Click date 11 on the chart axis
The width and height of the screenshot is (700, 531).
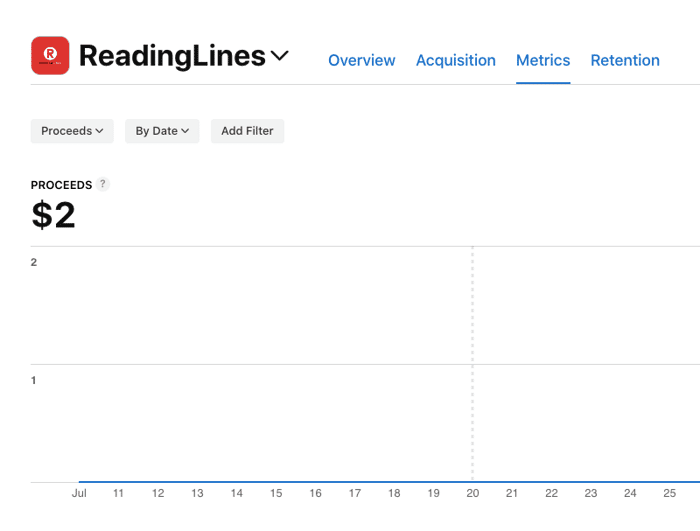(118, 493)
